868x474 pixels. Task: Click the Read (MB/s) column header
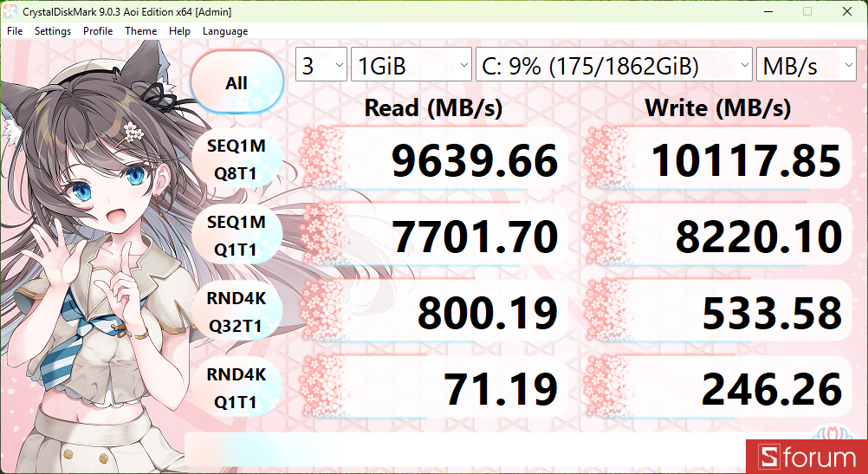pyautogui.click(x=433, y=108)
